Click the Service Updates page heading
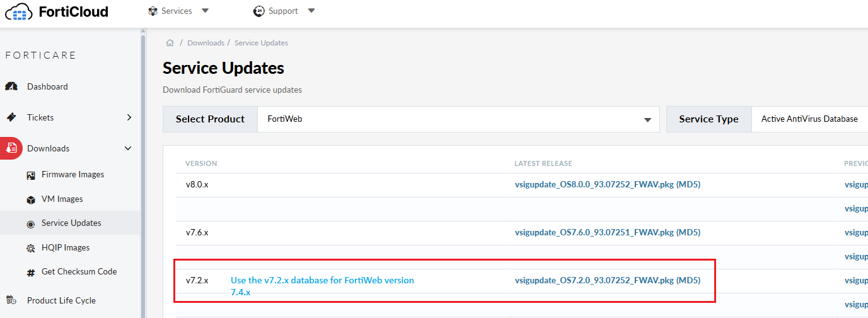Image resolution: width=868 pixels, height=318 pixels. [223, 68]
